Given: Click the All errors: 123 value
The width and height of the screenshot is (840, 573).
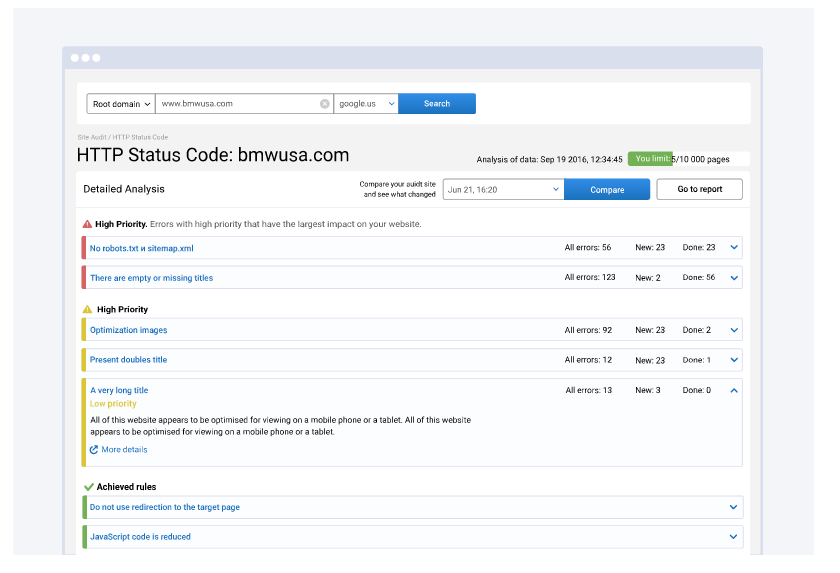Looking at the screenshot, I should tap(590, 277).
